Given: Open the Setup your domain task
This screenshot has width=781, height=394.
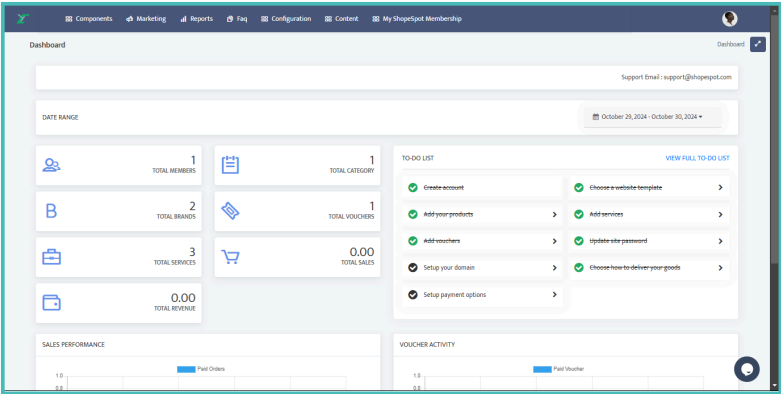Looking at the screenshot, I should (x=482, y=268).
